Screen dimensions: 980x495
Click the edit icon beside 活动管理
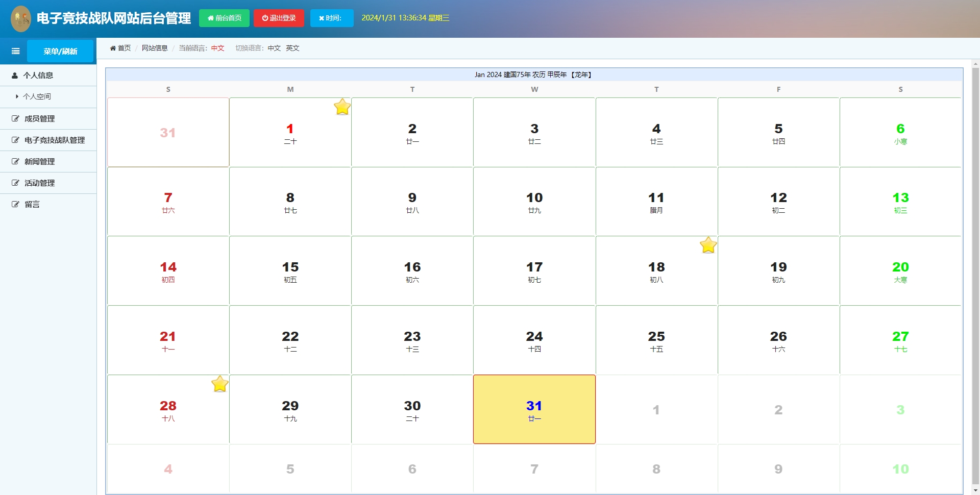15,183
